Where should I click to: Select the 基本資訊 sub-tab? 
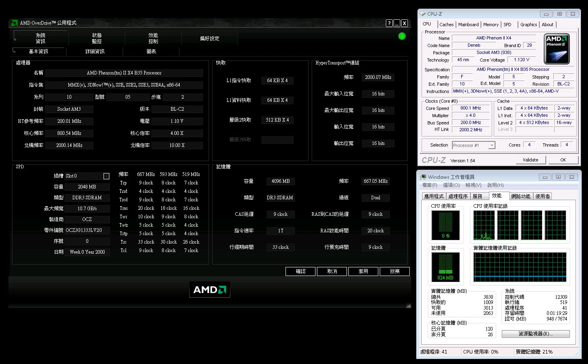coord(39,52)
